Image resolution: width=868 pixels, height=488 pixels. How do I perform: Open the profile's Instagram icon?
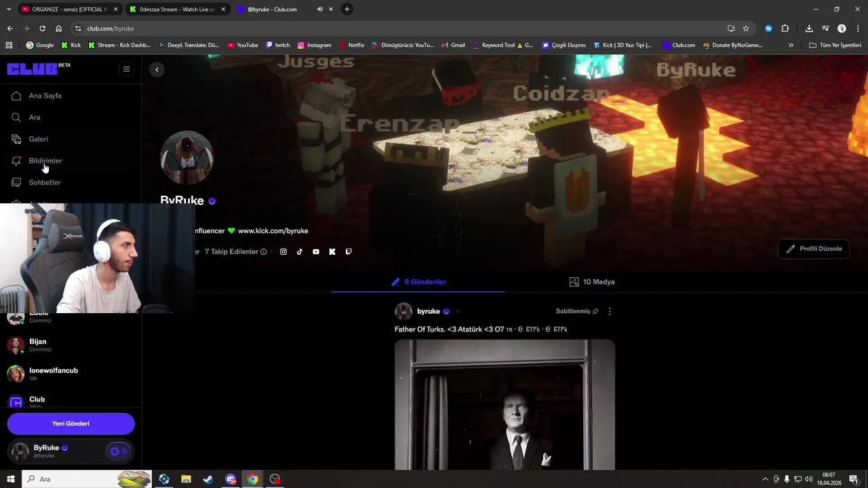[283, 251]
